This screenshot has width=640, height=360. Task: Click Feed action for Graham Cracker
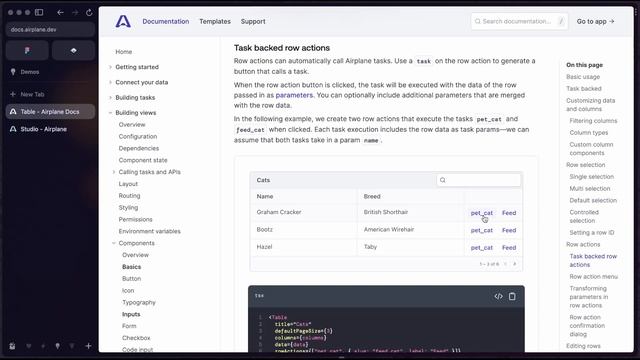[x=509, y=213]
